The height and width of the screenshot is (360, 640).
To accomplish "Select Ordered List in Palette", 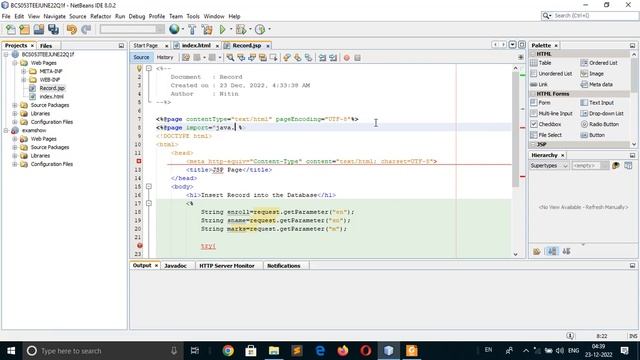I will pos(599,63).
